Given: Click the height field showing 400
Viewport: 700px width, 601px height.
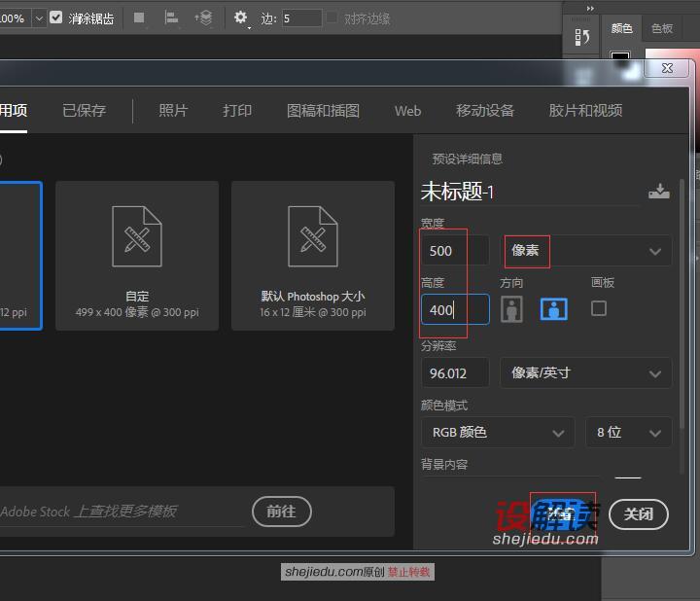Looking at the screenshot, I should (x=455, y=309).
